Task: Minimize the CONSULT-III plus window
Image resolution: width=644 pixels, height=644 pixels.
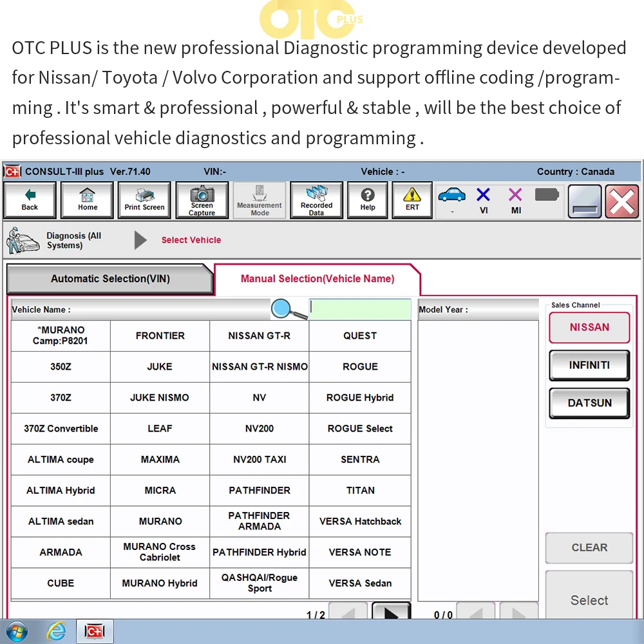Action: coord(585,201)
